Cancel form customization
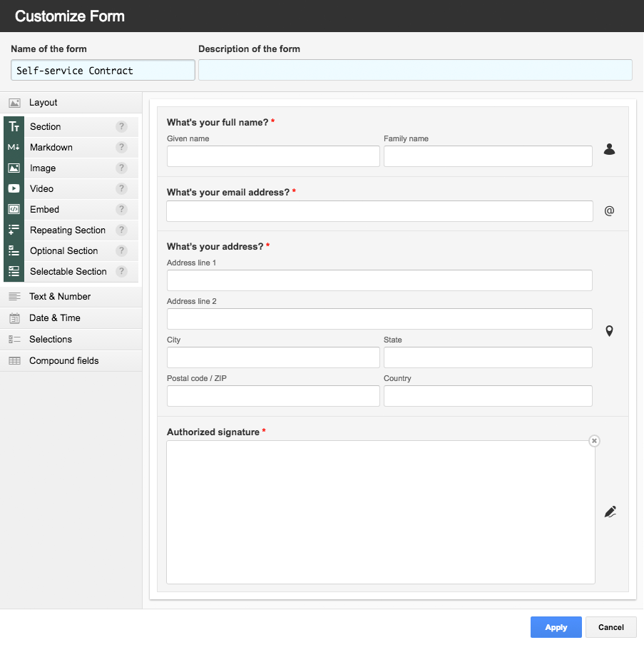 pos(610,627)
